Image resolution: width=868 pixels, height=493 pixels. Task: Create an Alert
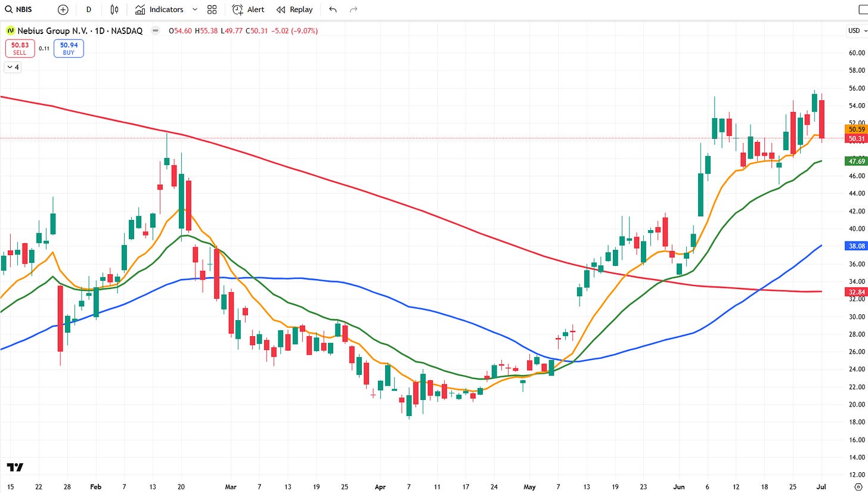(x=248, y=10)
